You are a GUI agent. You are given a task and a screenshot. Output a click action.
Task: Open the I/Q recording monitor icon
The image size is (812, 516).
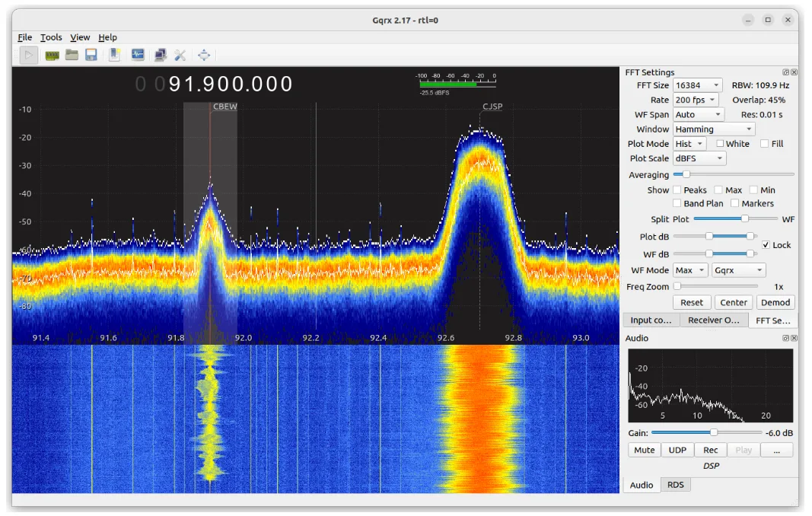pyautogui.click(x=138, y=55)
